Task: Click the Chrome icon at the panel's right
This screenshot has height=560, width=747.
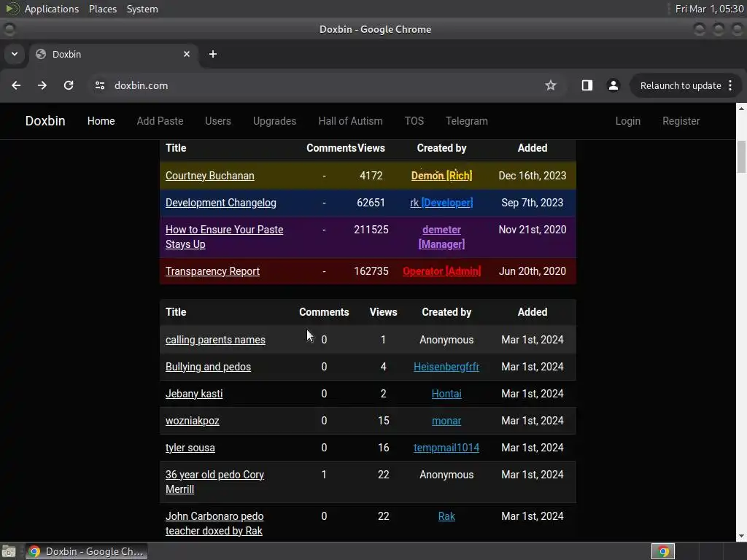Action: (x=663, y=551)
